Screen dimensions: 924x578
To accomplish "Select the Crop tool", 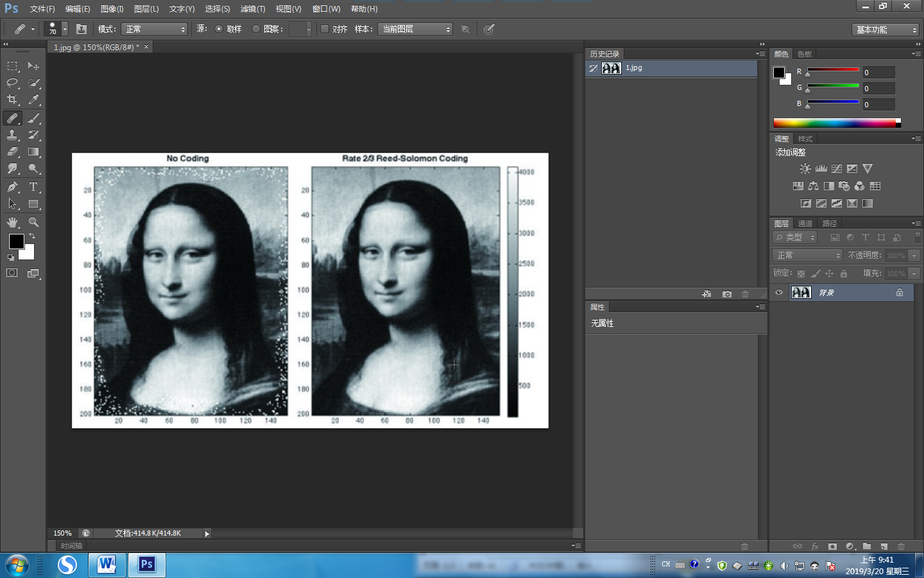I will pos(12,100).
